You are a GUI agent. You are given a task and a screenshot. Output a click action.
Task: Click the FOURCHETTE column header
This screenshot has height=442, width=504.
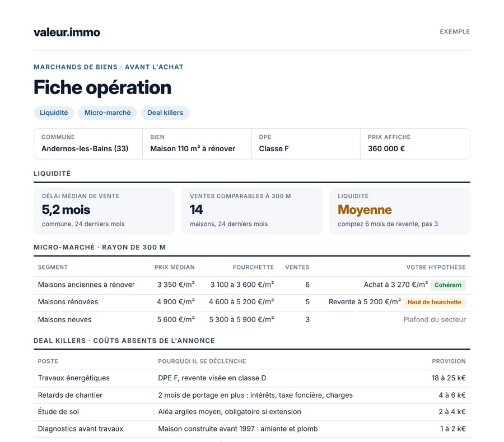coord(253,267)
